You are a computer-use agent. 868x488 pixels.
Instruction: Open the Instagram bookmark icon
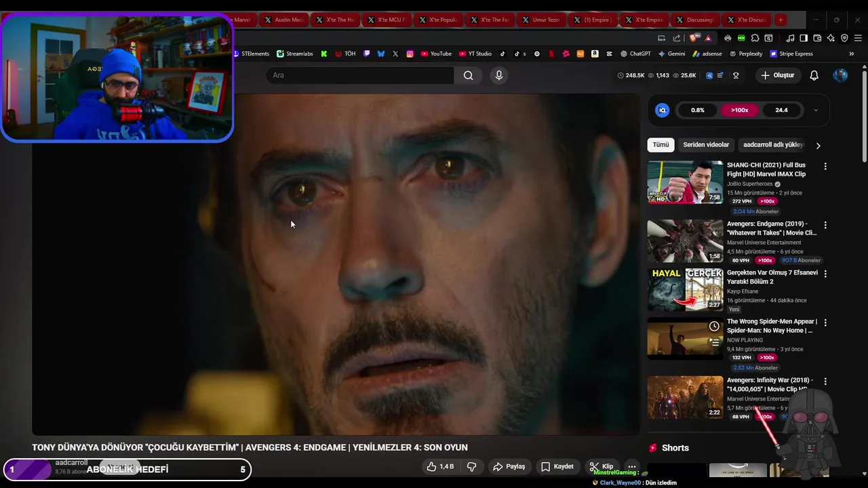(410, 54)
